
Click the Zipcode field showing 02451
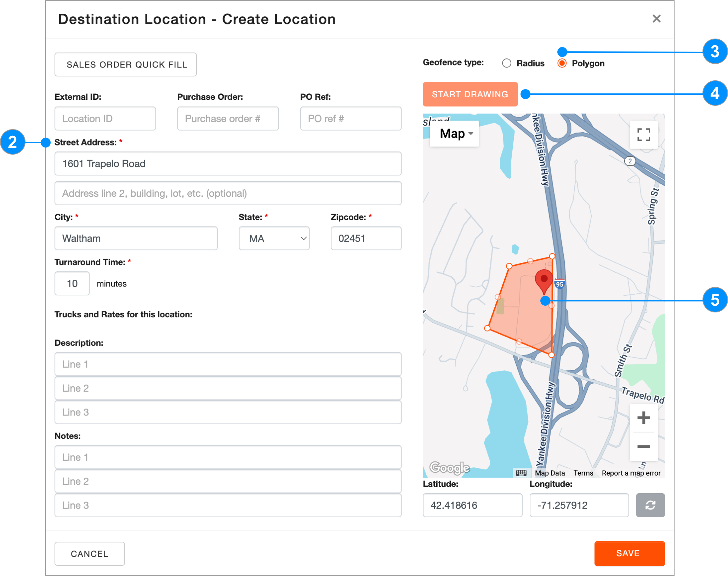point(366,238)
